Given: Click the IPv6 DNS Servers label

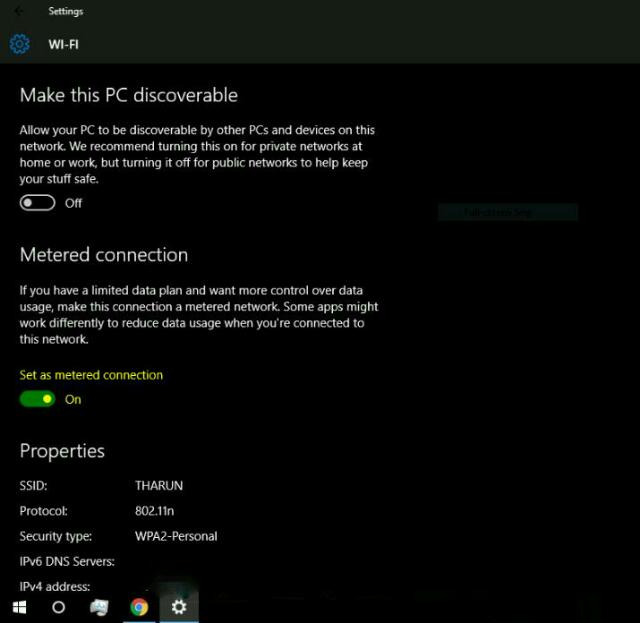Looking at the screenshot, I should [67, 561].
